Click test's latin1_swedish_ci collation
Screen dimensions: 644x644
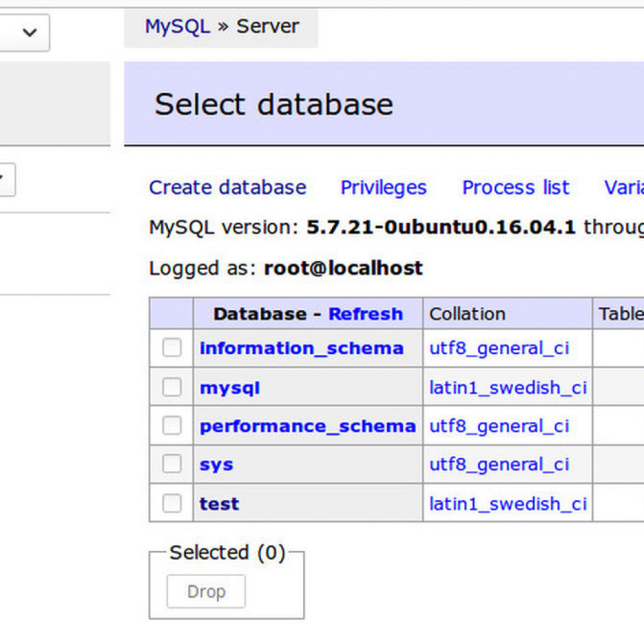[x=508, y=504]
